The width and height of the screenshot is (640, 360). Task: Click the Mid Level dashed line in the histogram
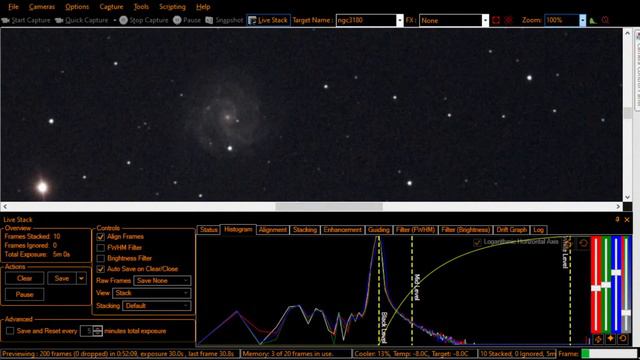(412, 290)
